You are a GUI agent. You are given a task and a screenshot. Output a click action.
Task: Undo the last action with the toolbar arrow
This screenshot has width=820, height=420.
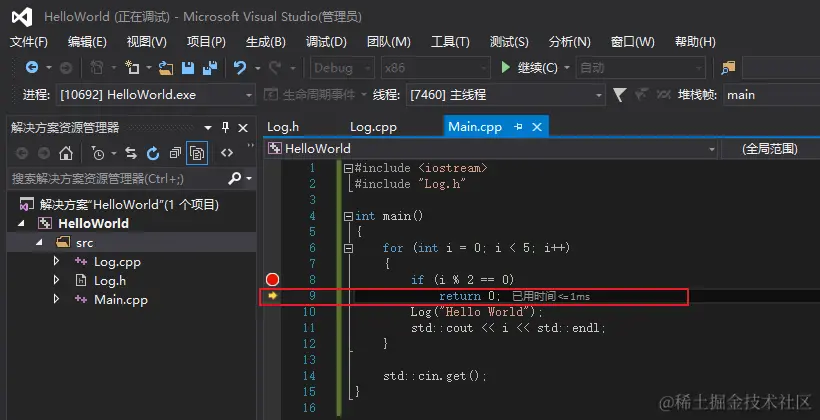pos(240,67)
